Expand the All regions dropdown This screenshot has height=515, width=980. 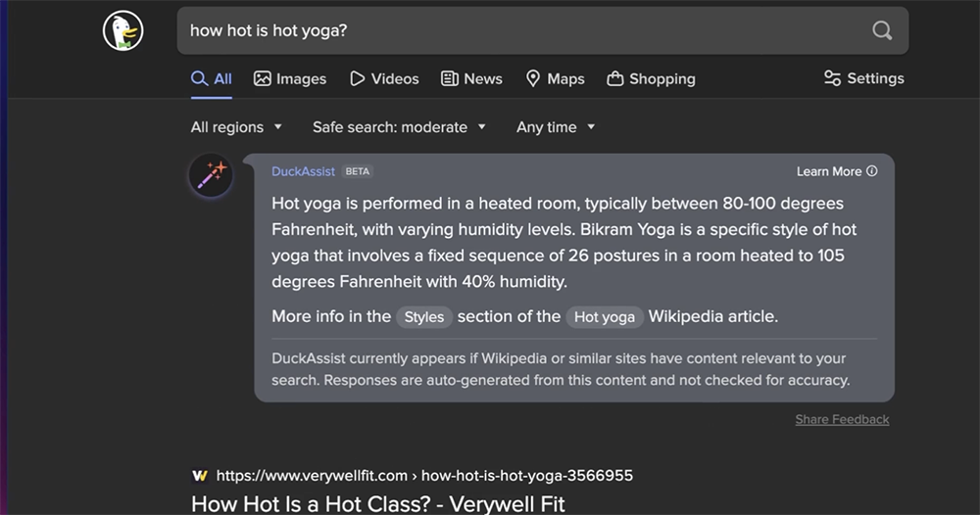tap(236, 127)
